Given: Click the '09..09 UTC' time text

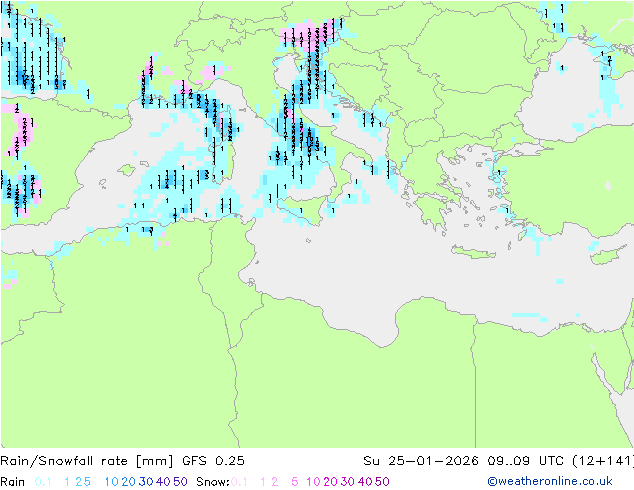Looking at the screenshot, I should coord(525,461).
